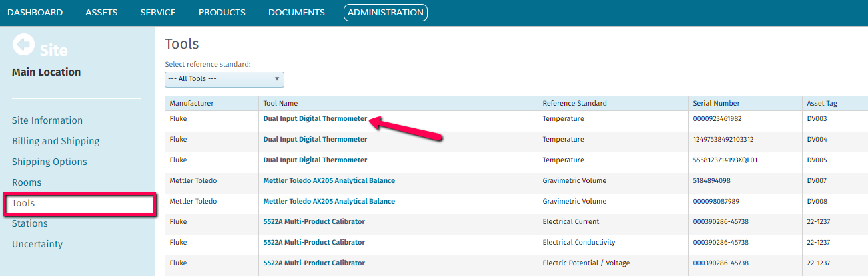Click the Tools page heading
Image resolution: width=868 pixels, height=276 pixels.
coord(182,45)
